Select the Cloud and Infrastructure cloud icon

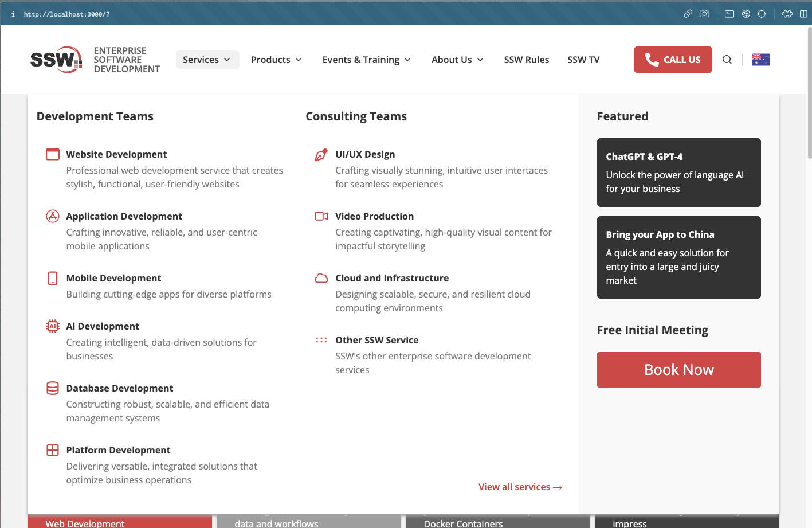(321, 277)
